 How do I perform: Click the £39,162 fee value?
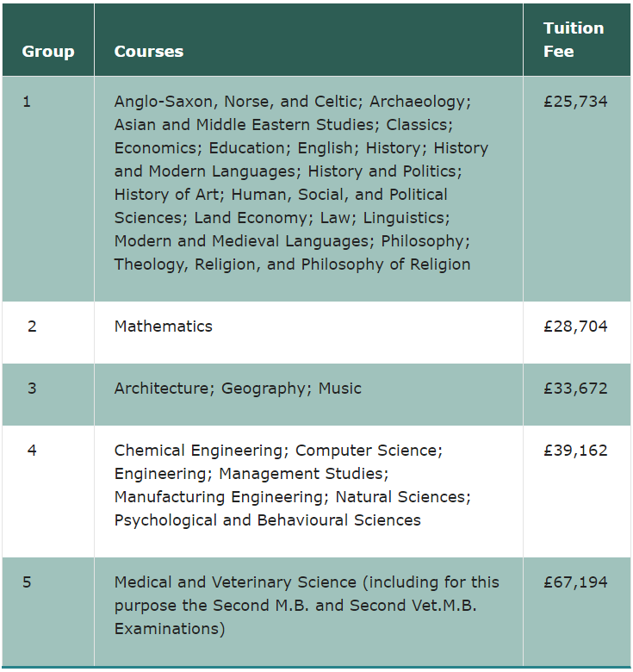[x=575, y=451]
